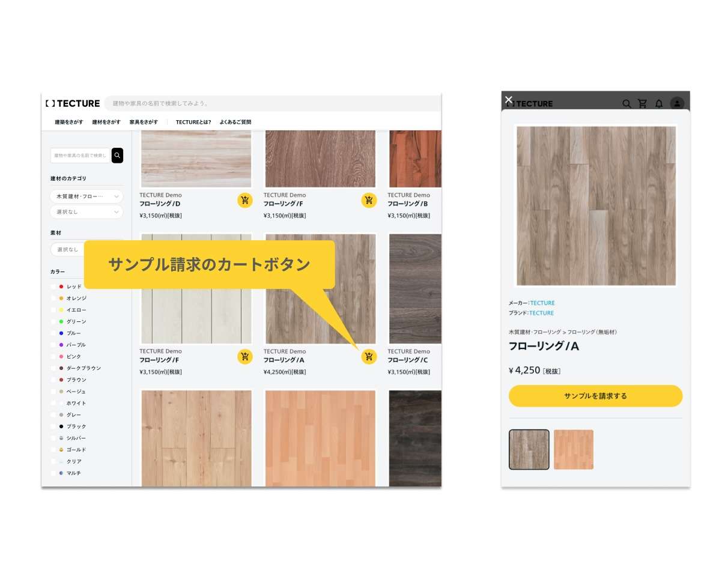Enable the ブルー color checkbox
This screenshot has width=728, height=576.
tap(53, 333)
